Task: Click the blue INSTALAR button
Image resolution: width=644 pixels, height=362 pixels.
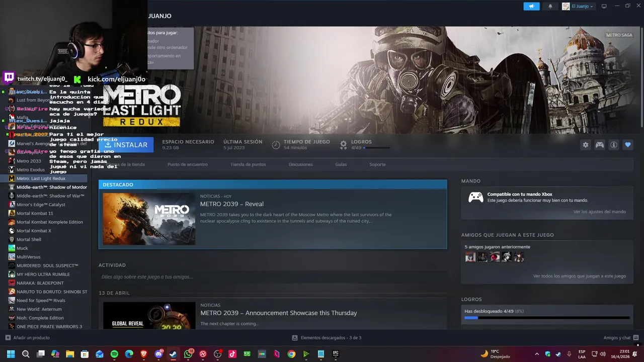Action: (x=126, y=145)
